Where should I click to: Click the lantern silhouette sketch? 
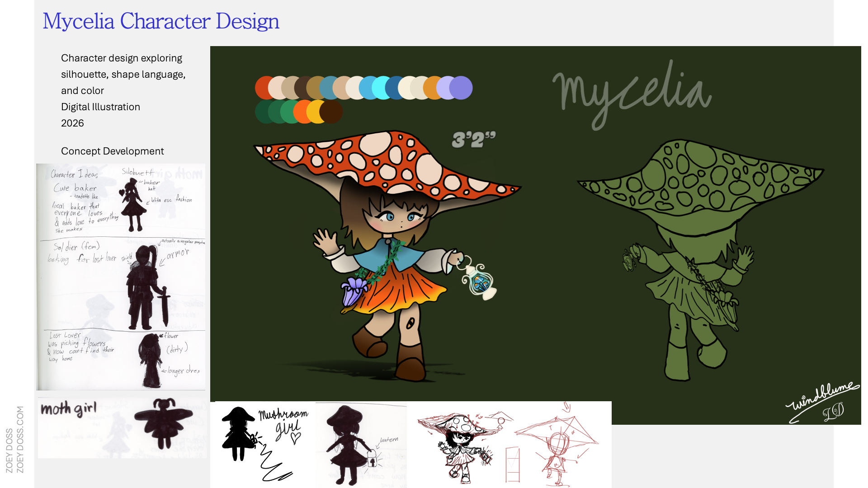click(x=361, y=445)
